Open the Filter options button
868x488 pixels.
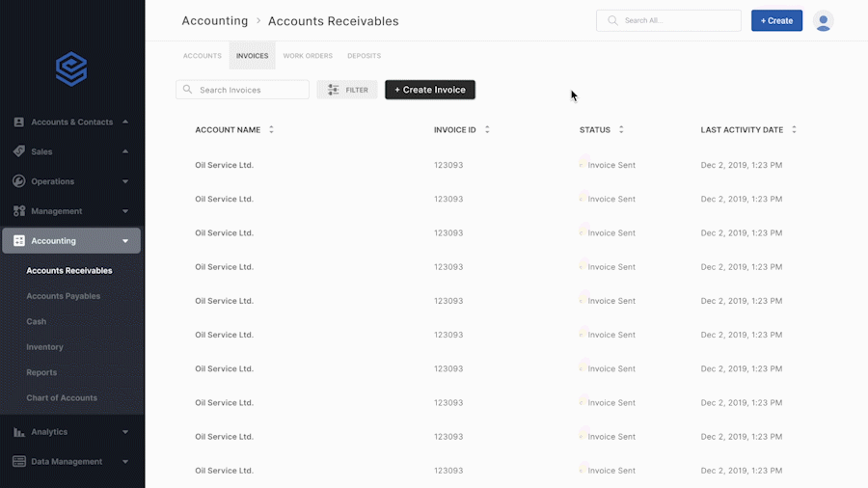347,90
